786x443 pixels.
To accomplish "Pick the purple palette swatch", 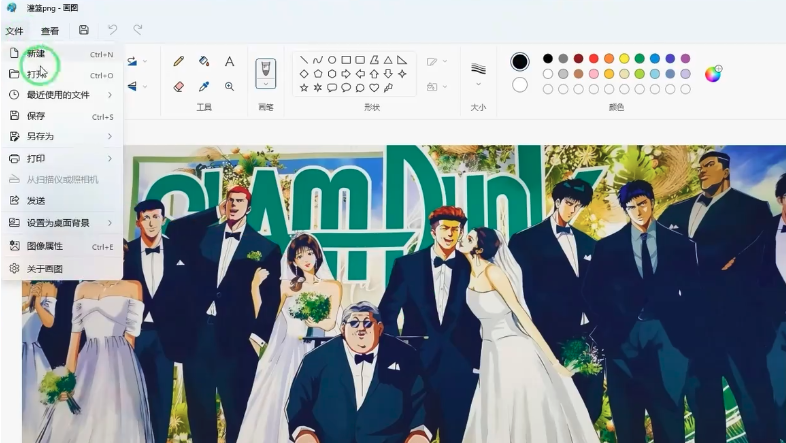I will point(685,59).
